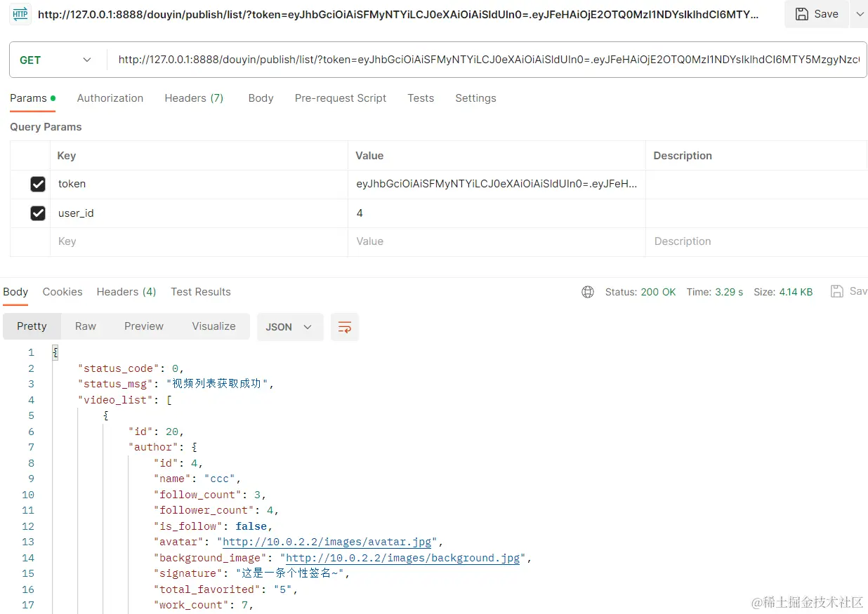Switch to the response Cookies tab
Screen dimensions: 868x614
[63, 292]
